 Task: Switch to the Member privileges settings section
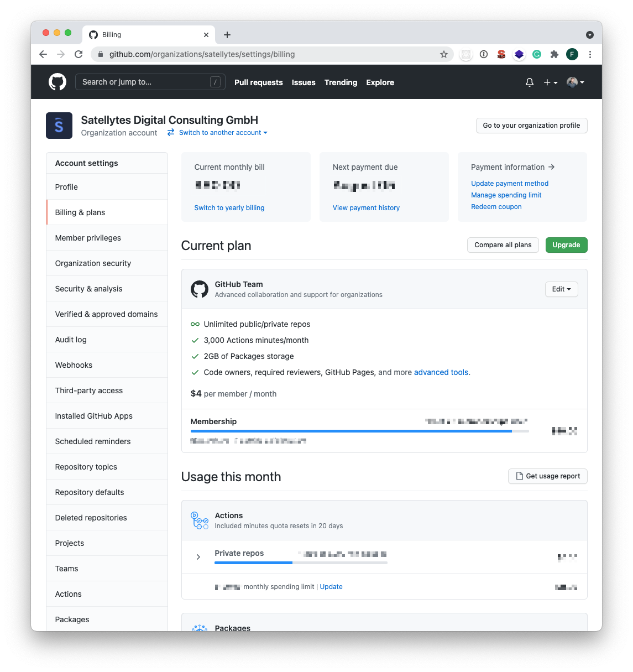tap(88, 238)
